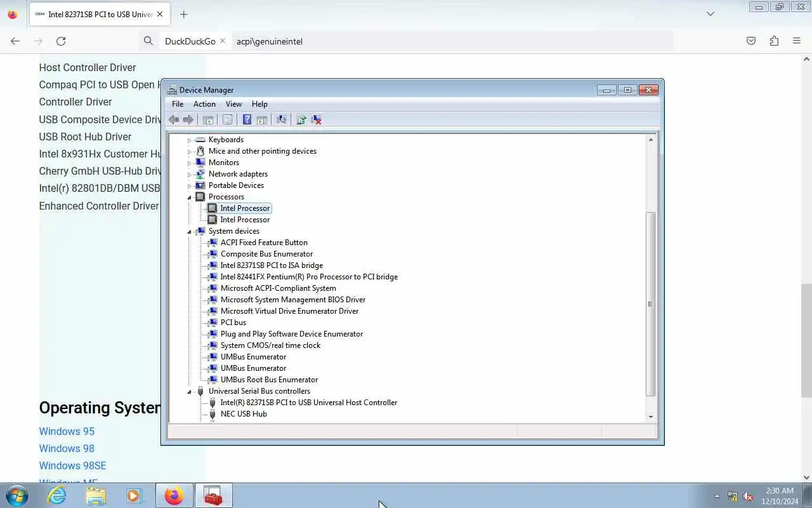Open Windows Explorer folder on taskbar
The width and height of the screenshot is (812, 508).
click(96, 495)
